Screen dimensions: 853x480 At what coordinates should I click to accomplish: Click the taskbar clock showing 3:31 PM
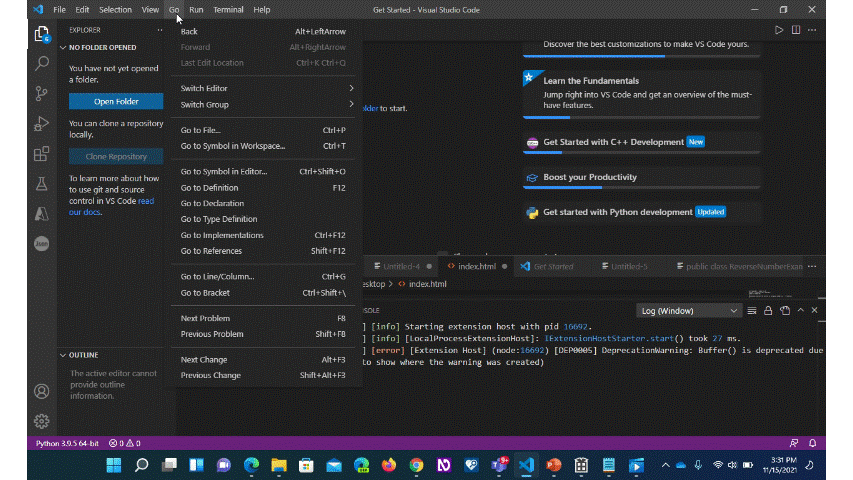[780, 465]
